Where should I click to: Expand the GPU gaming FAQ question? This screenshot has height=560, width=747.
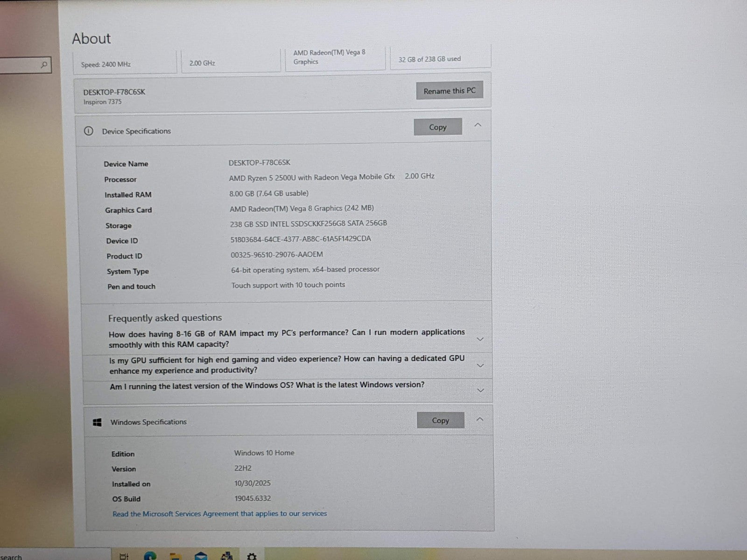pyautogui.click(x=480, y=365)
